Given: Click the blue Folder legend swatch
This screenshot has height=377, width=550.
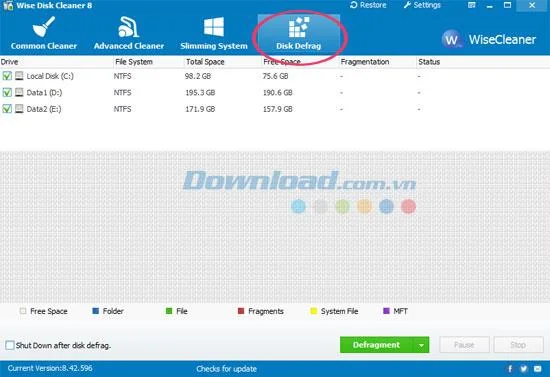Looking at the screenshot, I should click(95, 311).
